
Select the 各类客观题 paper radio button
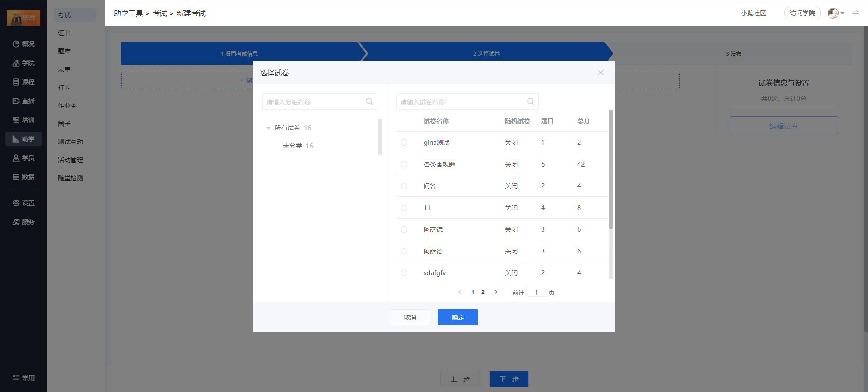click(404, 164)
